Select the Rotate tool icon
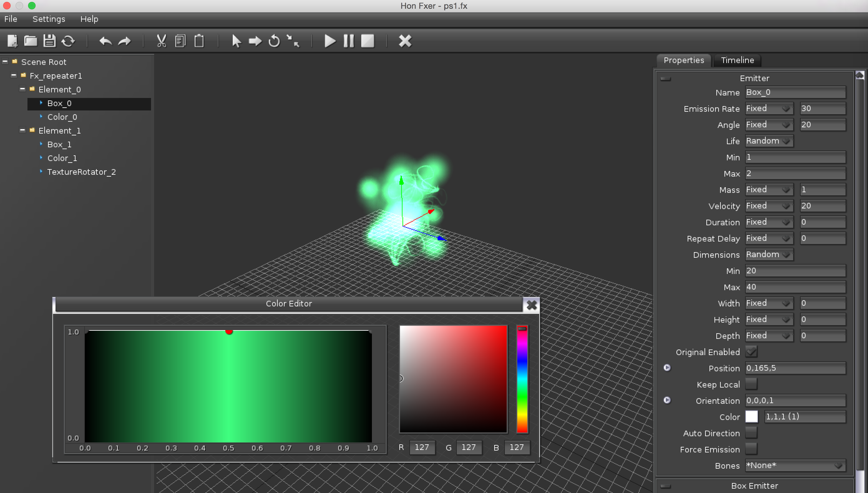Viewport: 868px width, 493px height. click(x=274, y=41)
